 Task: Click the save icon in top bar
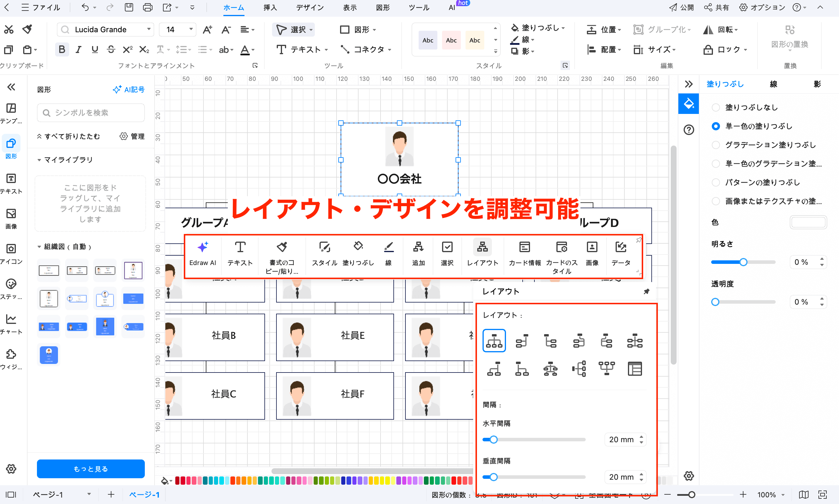(x=129, y=8)
